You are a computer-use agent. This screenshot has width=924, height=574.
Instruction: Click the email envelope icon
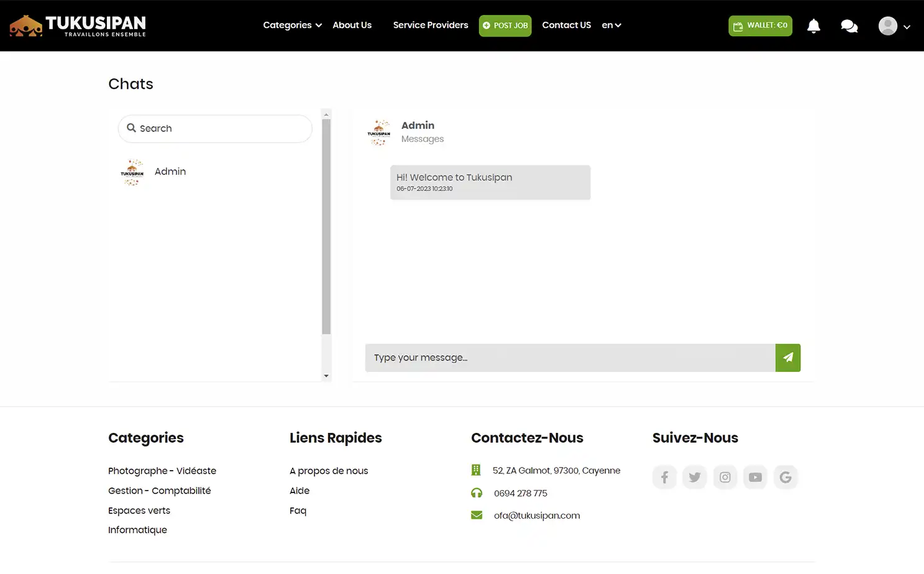click(x=476, y=515)
